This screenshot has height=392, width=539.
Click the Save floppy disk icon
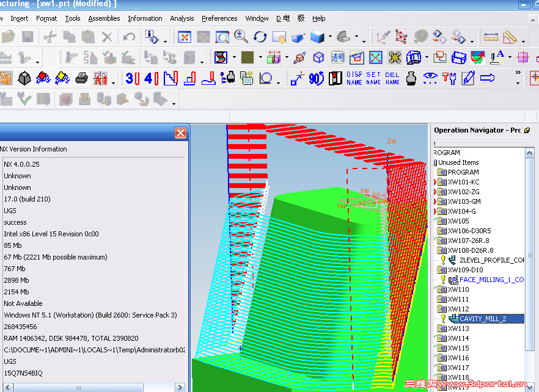pyautogui.click(x=28, y=37)
